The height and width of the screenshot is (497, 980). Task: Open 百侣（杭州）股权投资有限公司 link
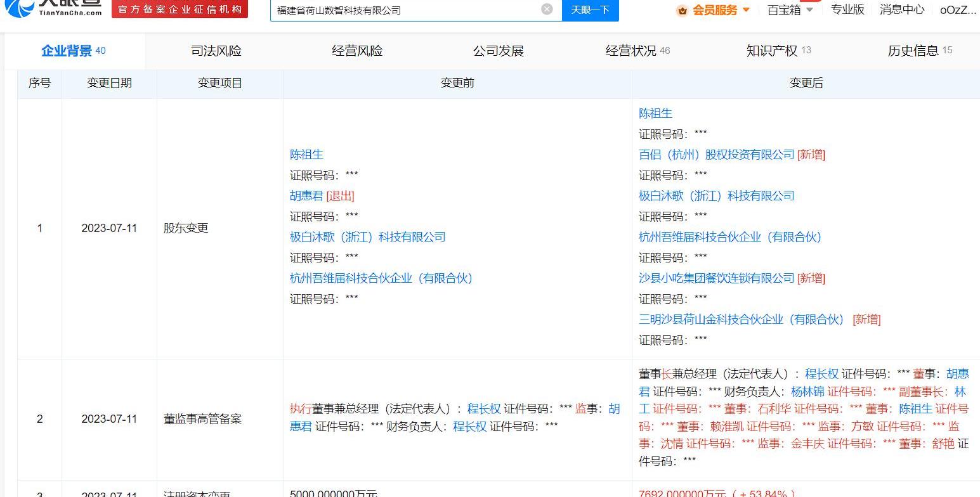click(x=716, y=155)
